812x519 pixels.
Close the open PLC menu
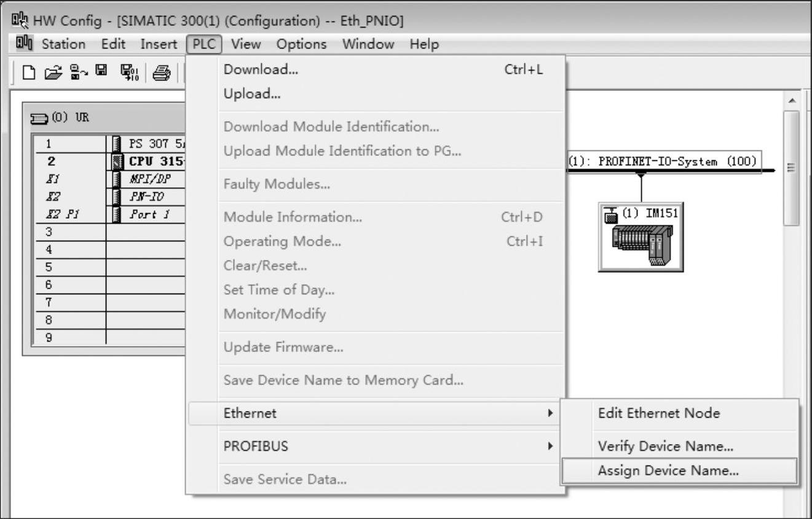pyautogui.click(x=203, y=44)
